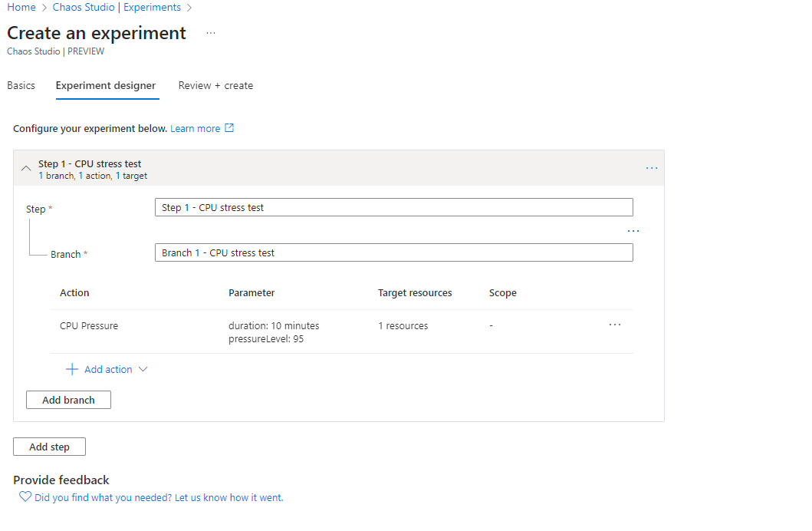The image size is (812, 531).
Task: Click 'duration: 10 minutes' parameter text
Action: tap(274, 326)
